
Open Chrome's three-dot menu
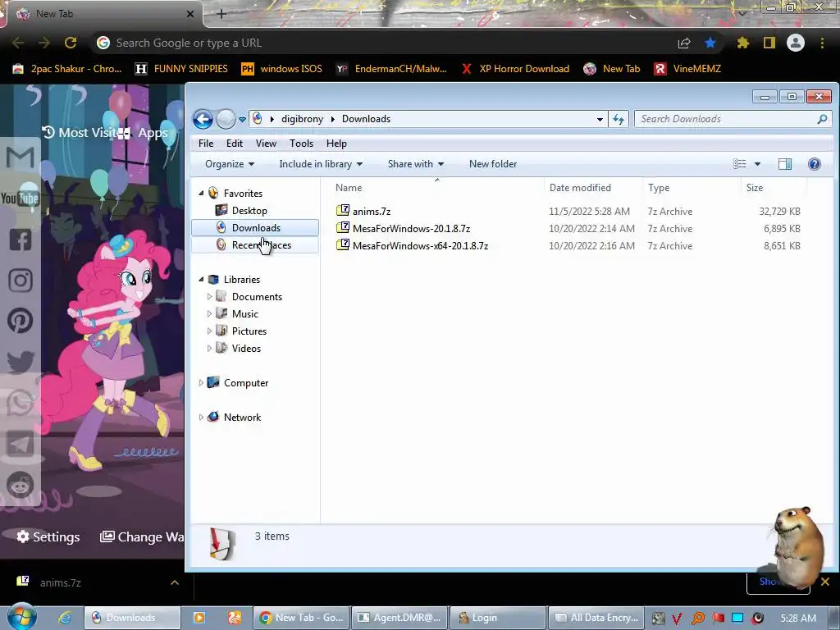click(x=822, y=43)
